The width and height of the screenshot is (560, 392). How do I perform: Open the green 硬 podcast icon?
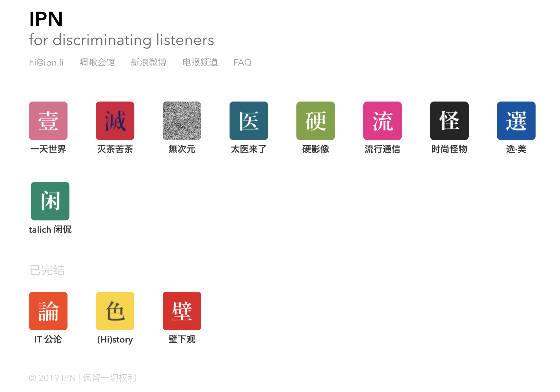pos(316,121)
